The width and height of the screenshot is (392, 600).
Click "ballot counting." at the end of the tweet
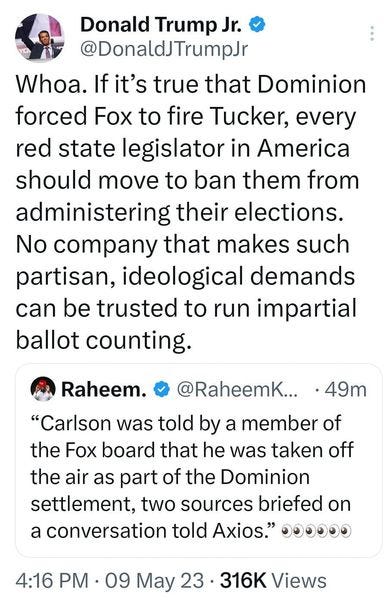pos(103,340)
